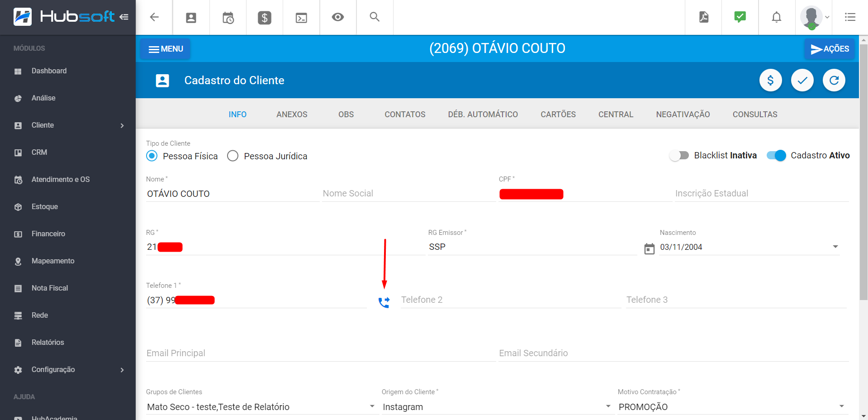
Task: Switch to the CONSULTAS tab
Action: point(755,115)
